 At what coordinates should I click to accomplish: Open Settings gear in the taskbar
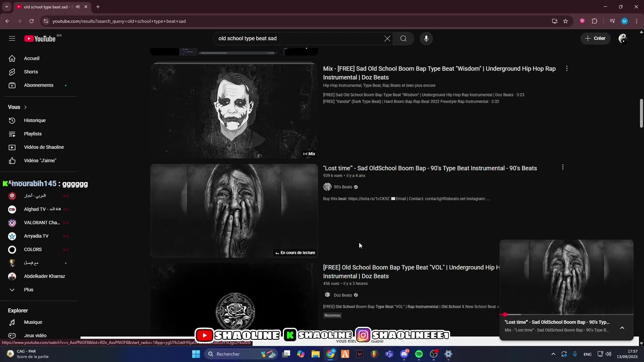click(x=448, y=354)
